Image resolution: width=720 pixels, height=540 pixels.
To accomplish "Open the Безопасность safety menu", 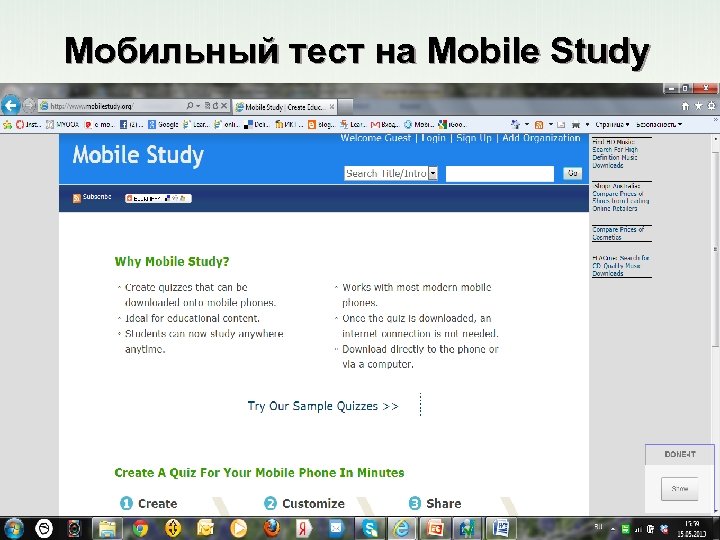I will click(x=659, y=124).
